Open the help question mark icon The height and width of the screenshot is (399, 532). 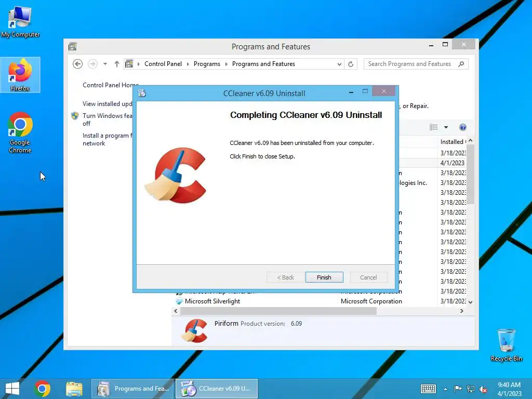(x=463, y=127)
